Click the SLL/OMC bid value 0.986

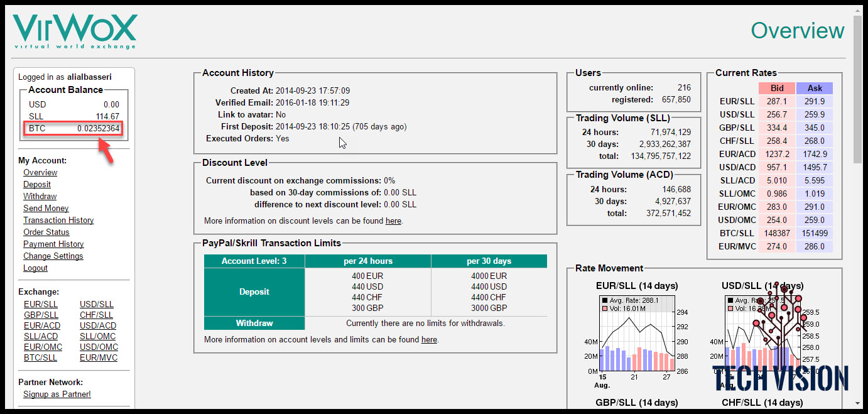[777, 193]
